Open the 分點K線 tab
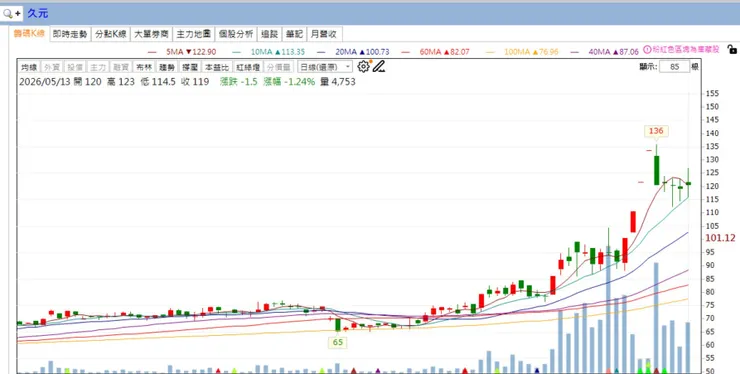This screenshot has width=740, height=374. point(110,34)
